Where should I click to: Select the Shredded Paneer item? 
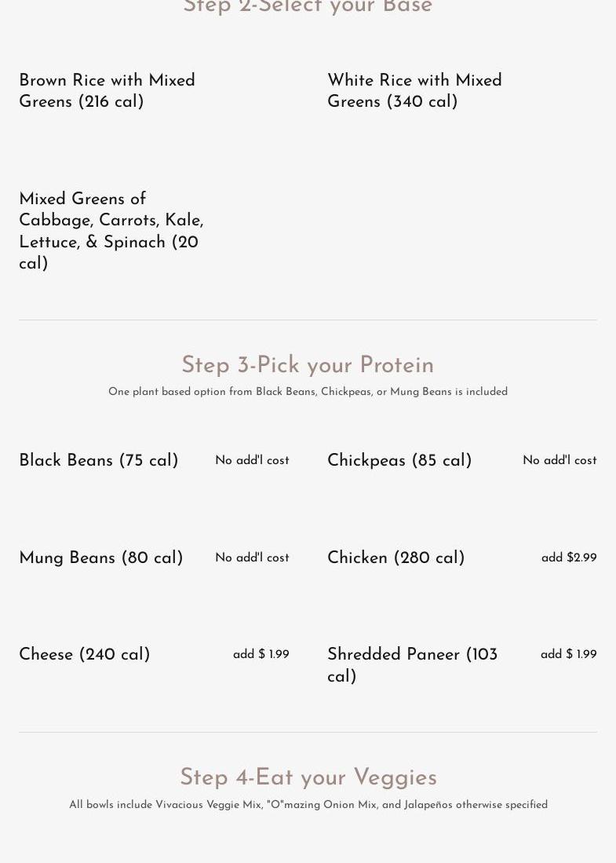(x=412, y=665)
